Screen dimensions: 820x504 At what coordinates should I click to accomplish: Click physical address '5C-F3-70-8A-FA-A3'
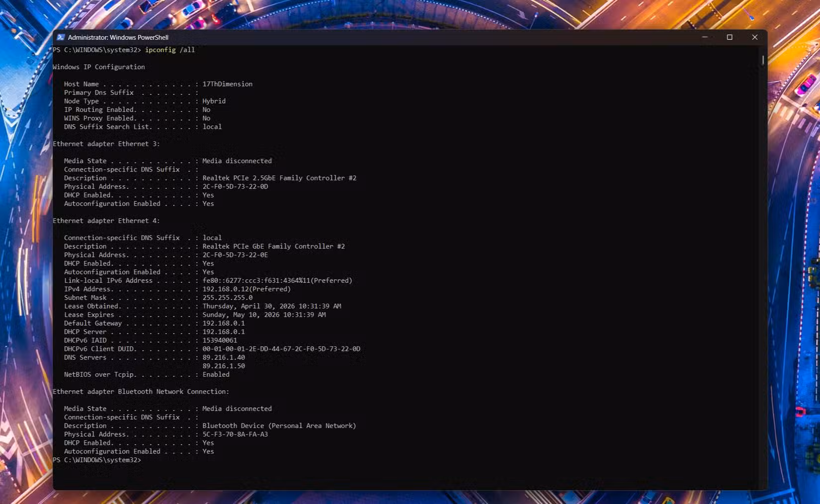(x=235, y=434)
